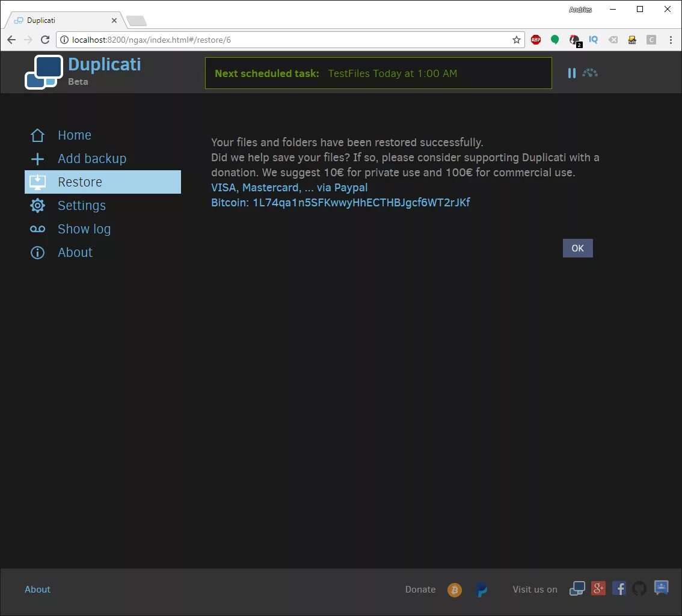
Task: Click the Home house icon
Action: [37, 135]
